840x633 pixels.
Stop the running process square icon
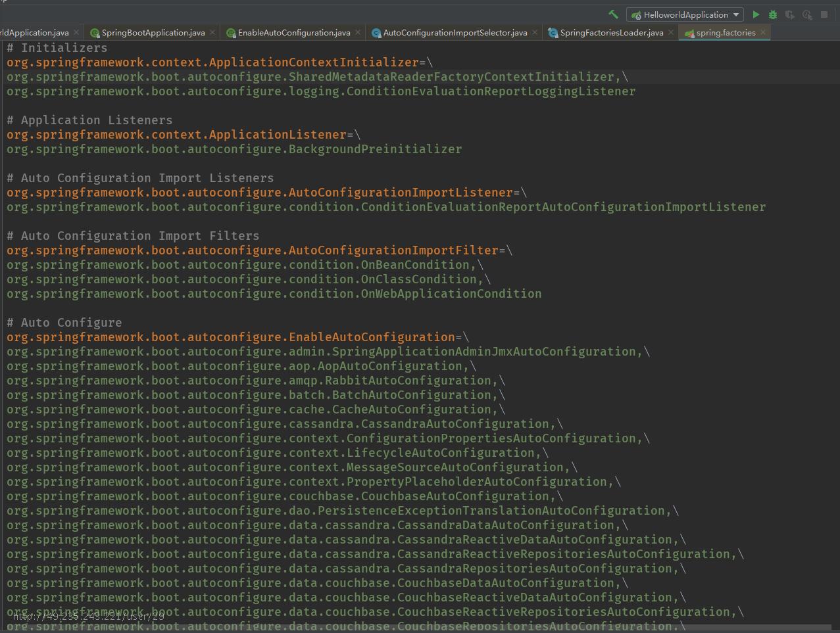(824, 14)
